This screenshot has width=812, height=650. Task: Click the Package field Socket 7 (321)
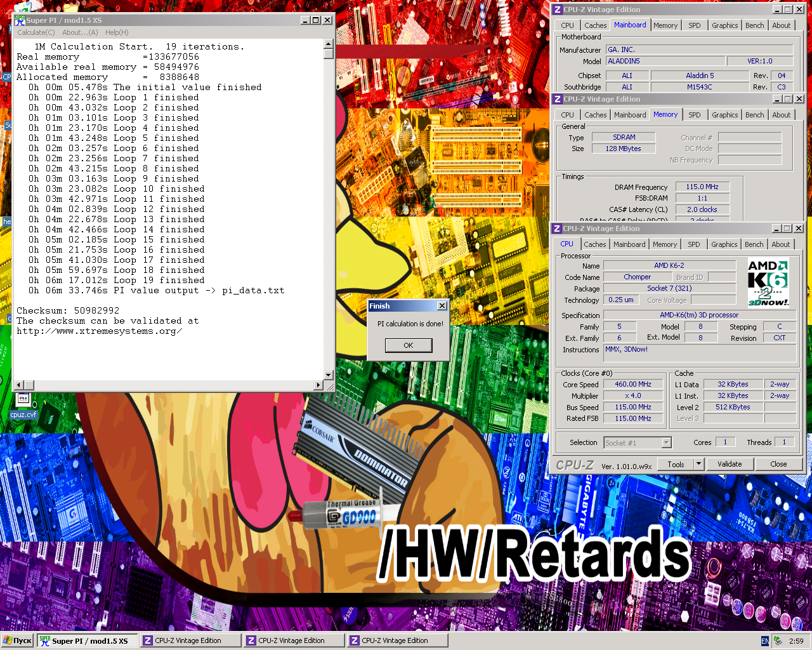(x=669, y=288)
